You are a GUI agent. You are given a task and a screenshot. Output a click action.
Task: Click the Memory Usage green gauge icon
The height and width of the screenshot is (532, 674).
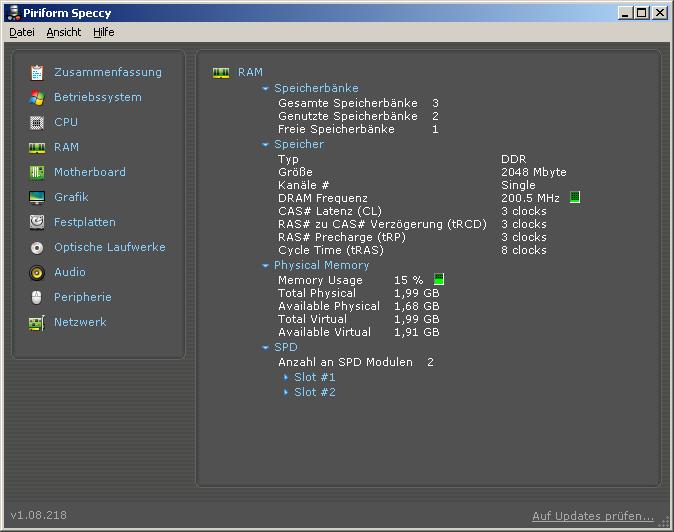[439, 279]
